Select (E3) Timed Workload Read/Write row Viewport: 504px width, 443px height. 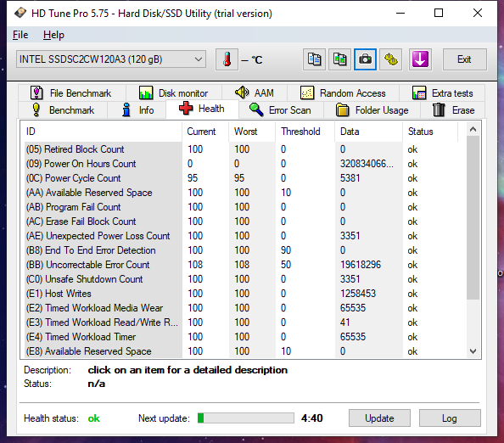(x=241, y=322)
